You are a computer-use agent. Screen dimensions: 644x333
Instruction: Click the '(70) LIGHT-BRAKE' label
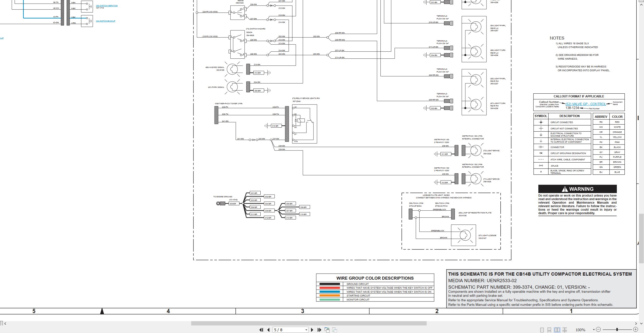(x=491, y=151)
